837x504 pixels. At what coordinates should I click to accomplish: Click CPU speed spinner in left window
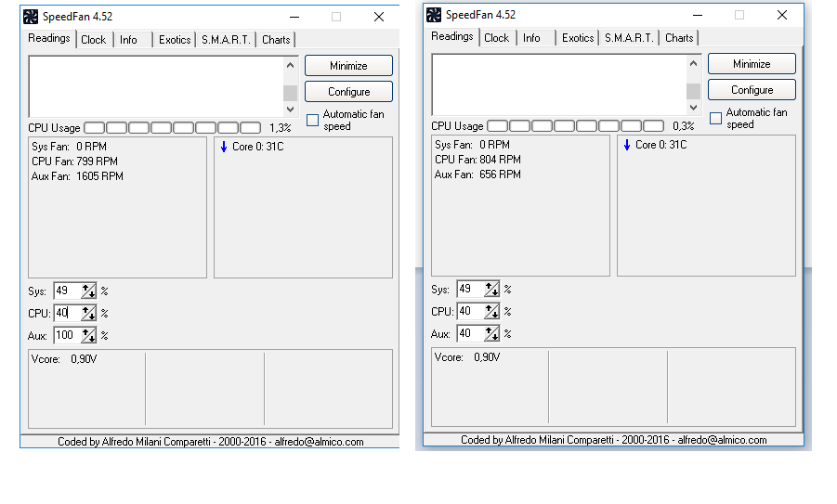[x=88, y=313]
